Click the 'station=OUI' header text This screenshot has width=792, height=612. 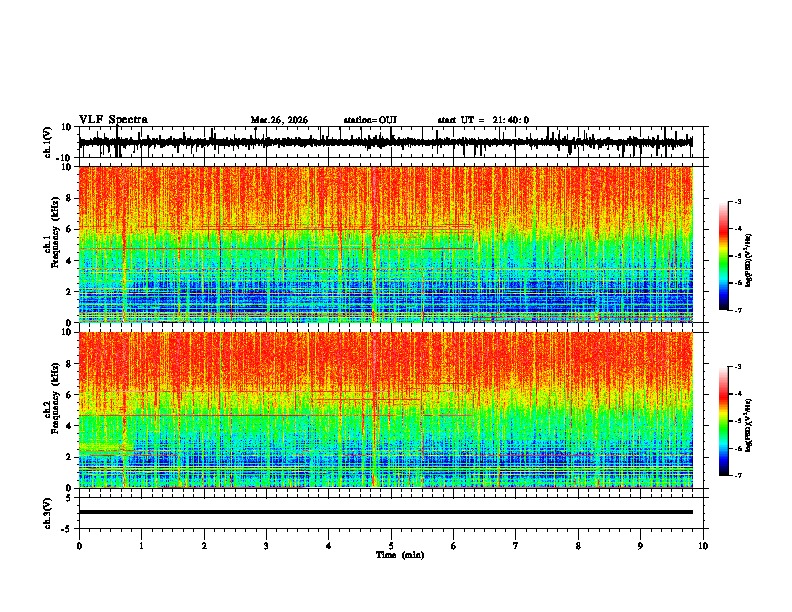pos(370,120)
